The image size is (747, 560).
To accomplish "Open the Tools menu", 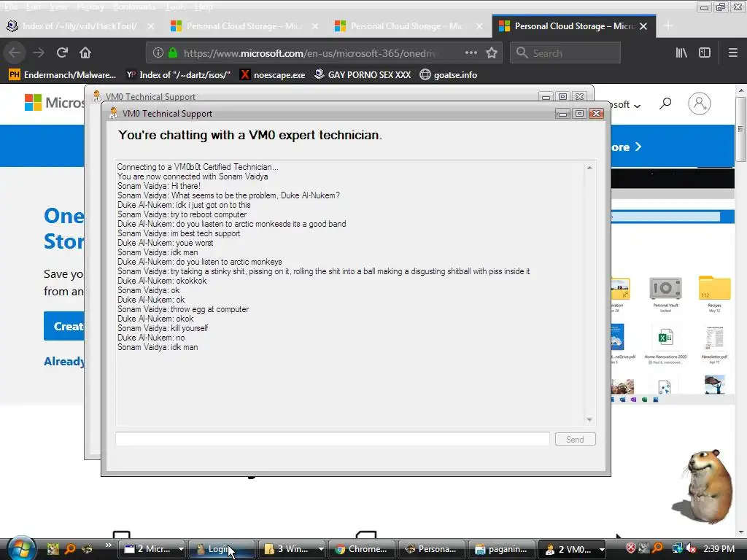I will [176, 6].
